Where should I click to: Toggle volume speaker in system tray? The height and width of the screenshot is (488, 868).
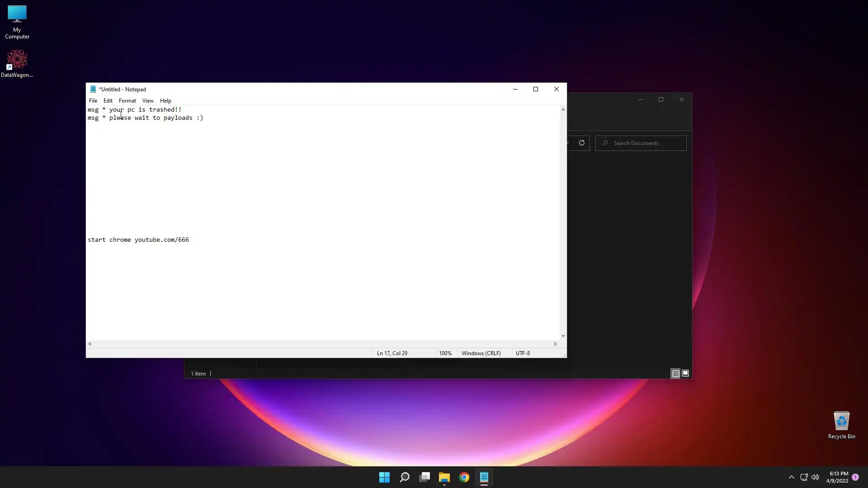click(815, 477)
